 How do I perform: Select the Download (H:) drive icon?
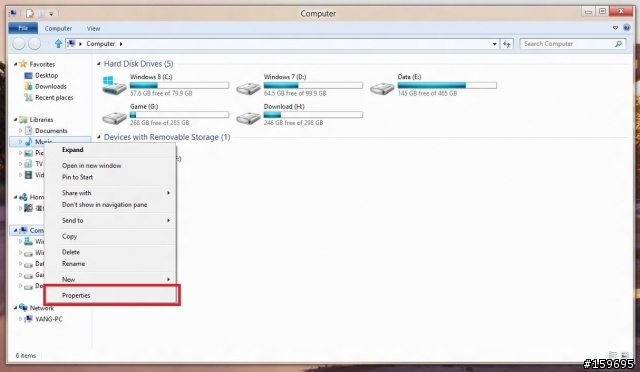click(x=248, y=118)
